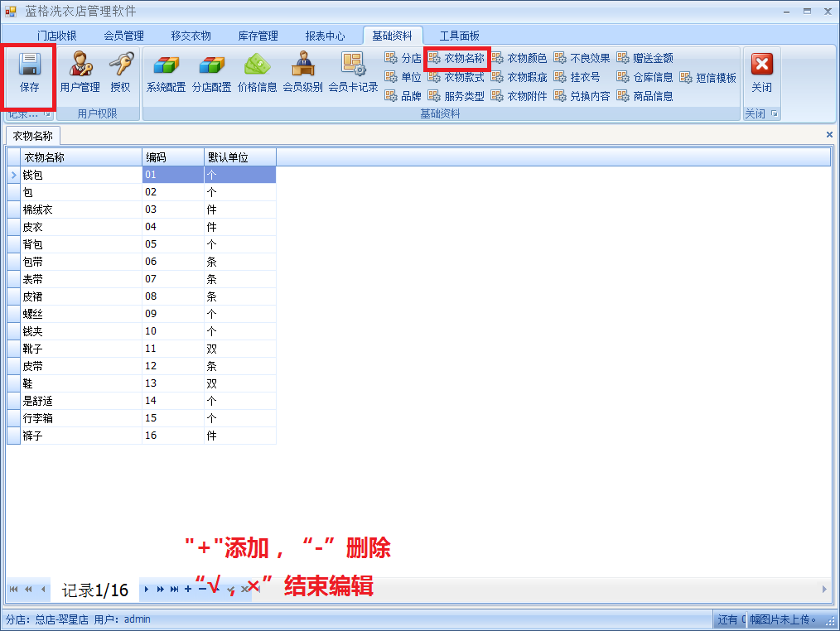Open 衣物颜色 clothing colors
The height and width of the screenshot is (631, 840).
[x=519, y=58]
